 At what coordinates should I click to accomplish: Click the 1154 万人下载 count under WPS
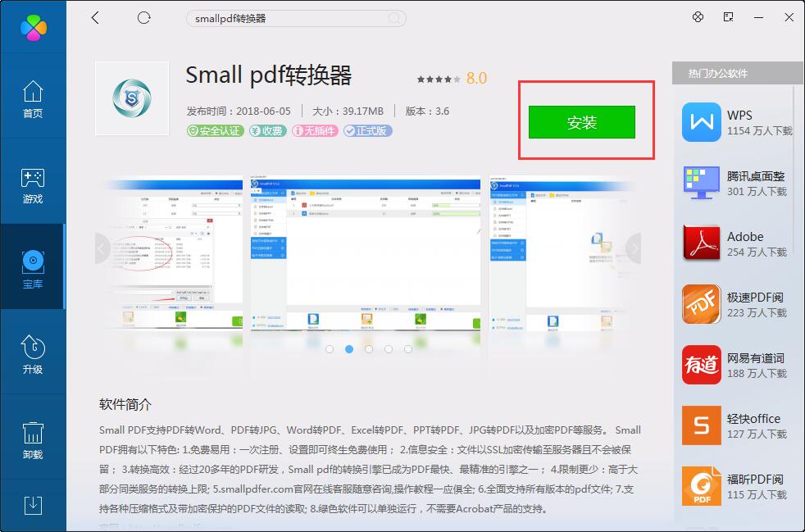(760, 131)
